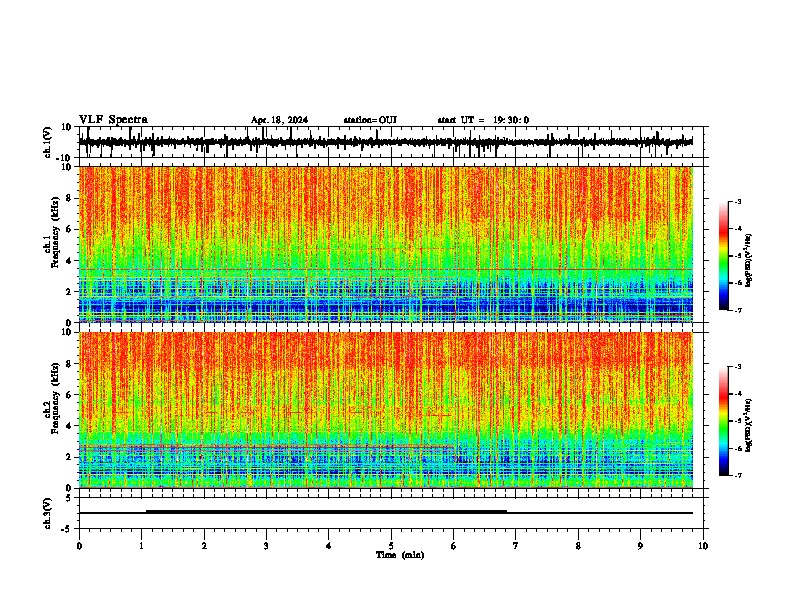Click the ch.2 spectrogram color scale bar

pos(723,421)
